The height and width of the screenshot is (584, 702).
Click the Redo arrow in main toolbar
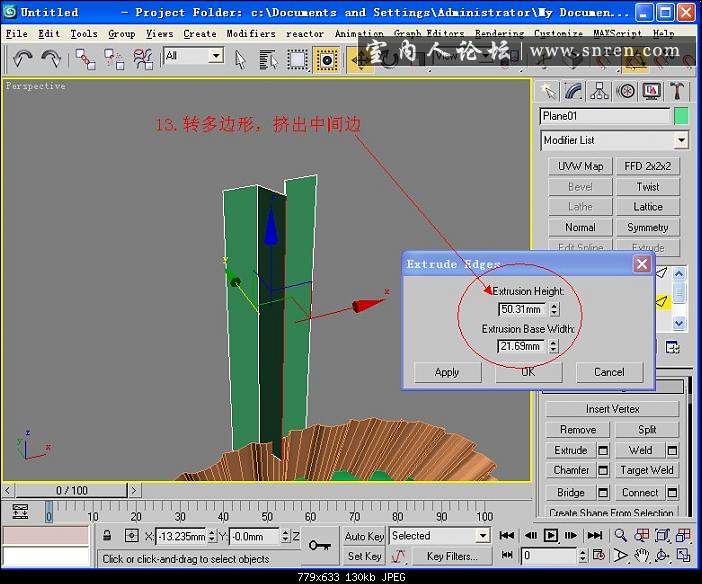[x=51, y=59]
